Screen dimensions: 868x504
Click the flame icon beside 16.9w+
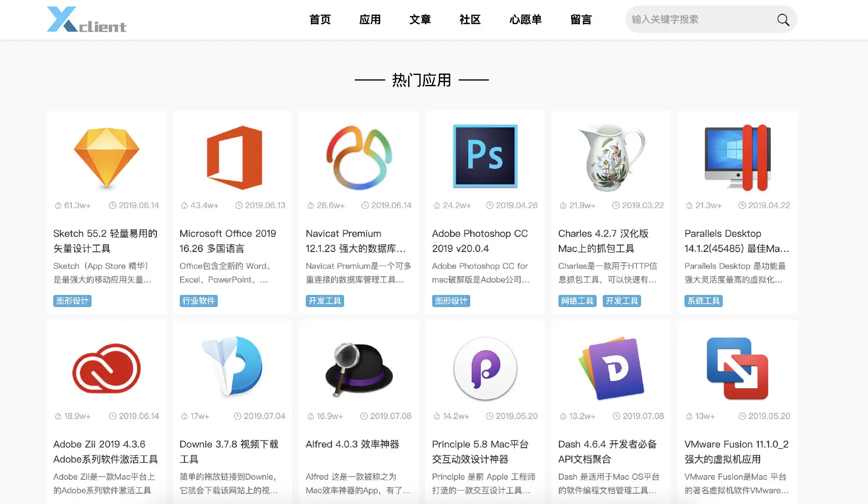point(311,416)
